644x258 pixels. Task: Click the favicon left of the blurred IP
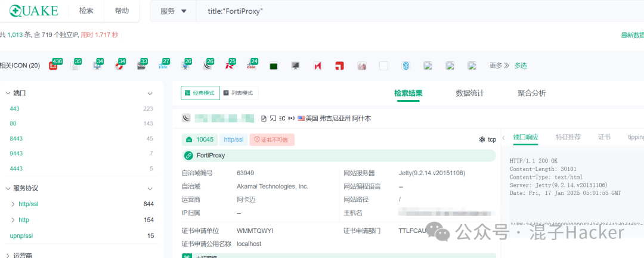[187, 118]
